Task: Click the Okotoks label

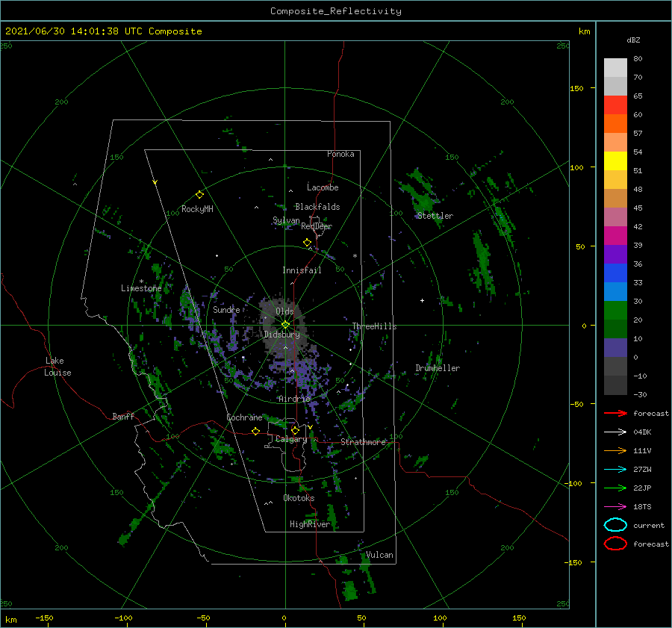Action: click(299, 498)
